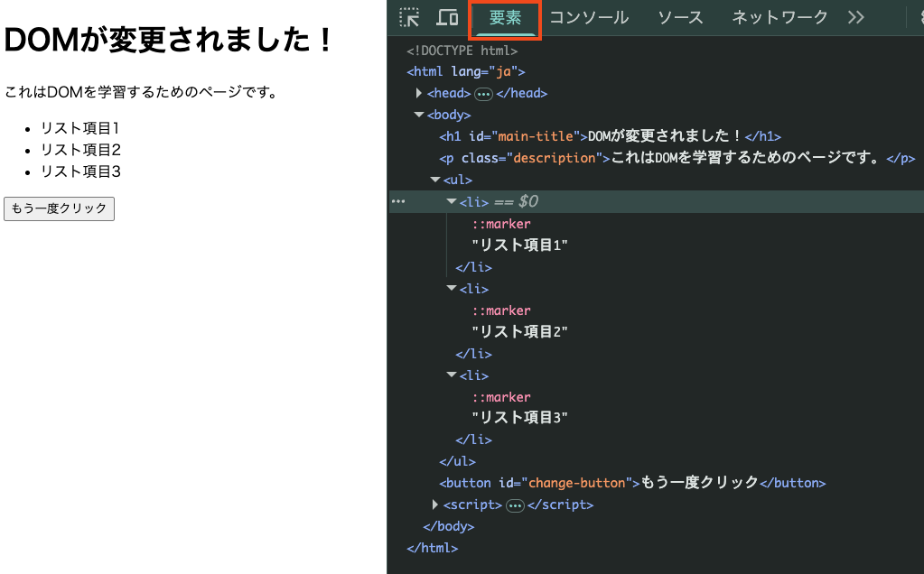Screen dimensions: 924x574
Task: Open the three-dot actions for selected li row
Action: [x=398, y=201]
